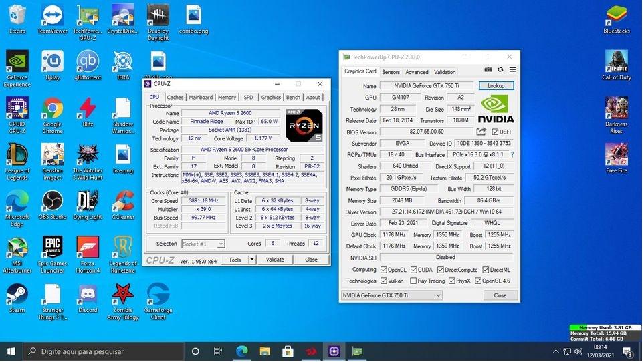This screenshot has height=362, width=644.
Task: Open the Windows Start menu
Action: click(11, 351)
